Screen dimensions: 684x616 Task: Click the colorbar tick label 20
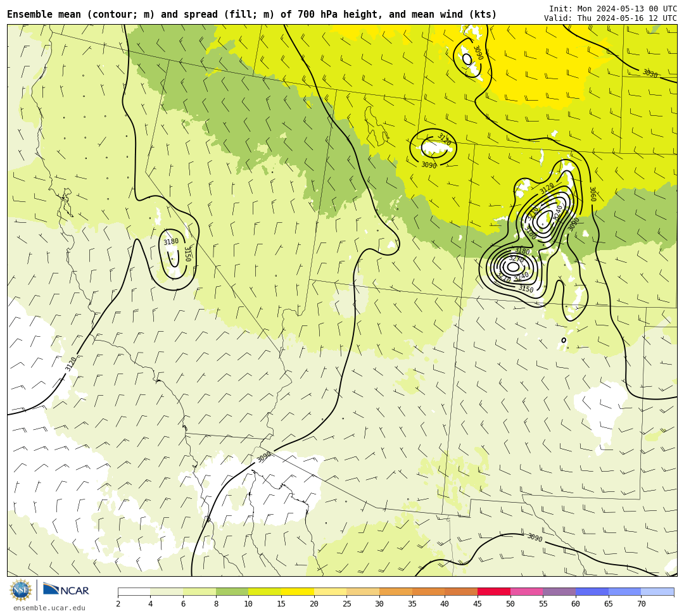[x=314, y=604]
